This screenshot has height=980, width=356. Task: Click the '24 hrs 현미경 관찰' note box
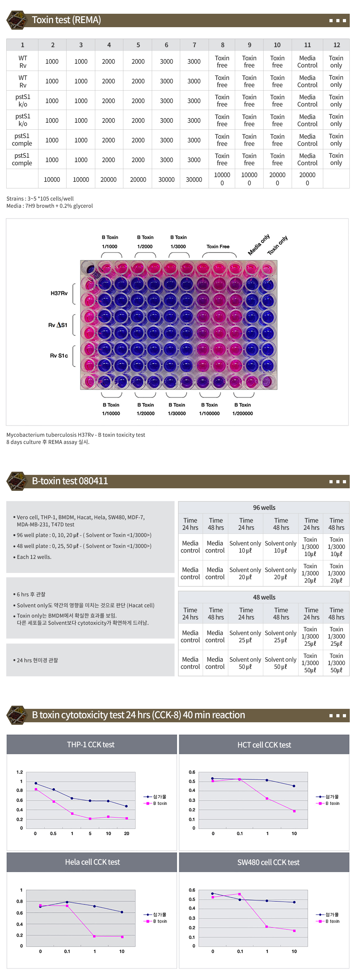(x=90, y=660)
